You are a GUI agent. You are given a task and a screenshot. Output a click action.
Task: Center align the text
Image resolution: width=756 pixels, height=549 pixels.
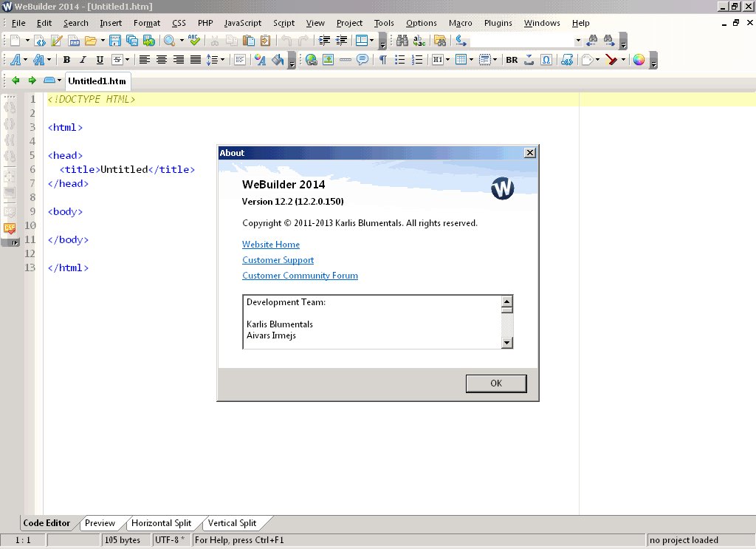point(162,60)
